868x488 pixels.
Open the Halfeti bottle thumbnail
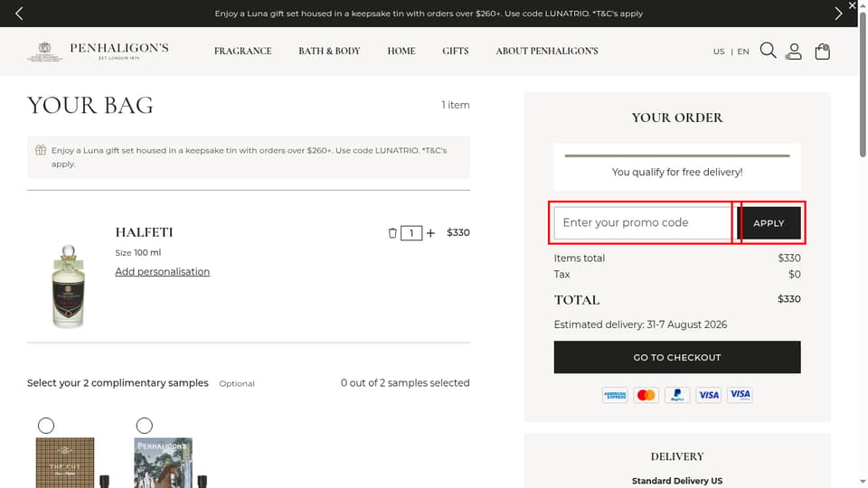pos(68,286)
